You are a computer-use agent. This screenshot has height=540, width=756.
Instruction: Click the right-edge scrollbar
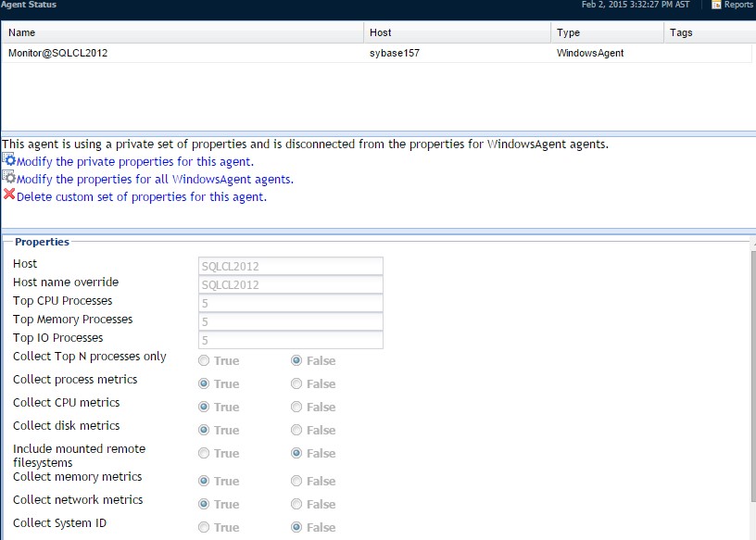[751, 370]
